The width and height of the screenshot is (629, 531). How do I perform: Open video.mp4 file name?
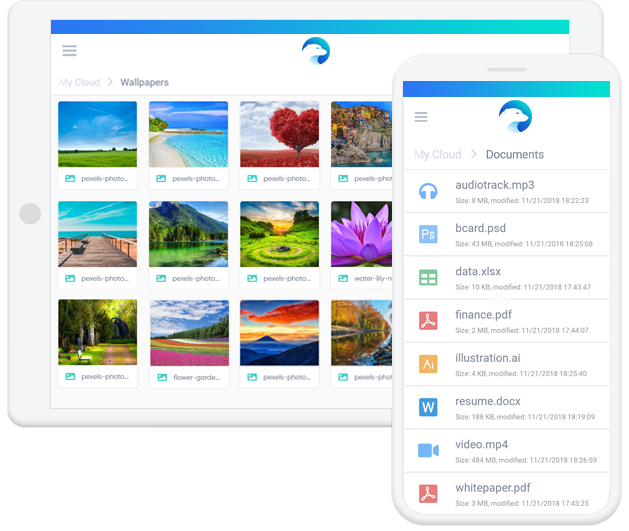pos(481,444)
